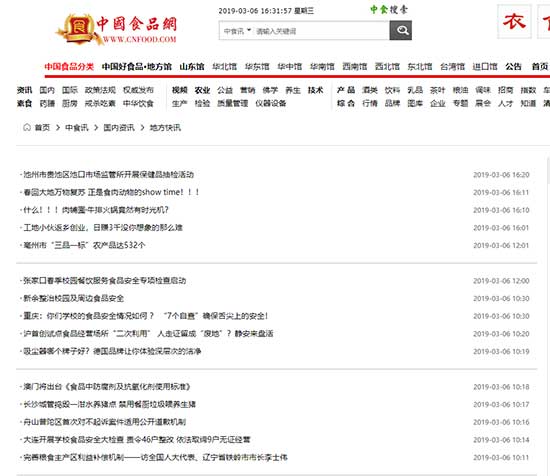Screen dimensions: 550x476
Task: Click the 药膳 link
Action: pos(47,103)
